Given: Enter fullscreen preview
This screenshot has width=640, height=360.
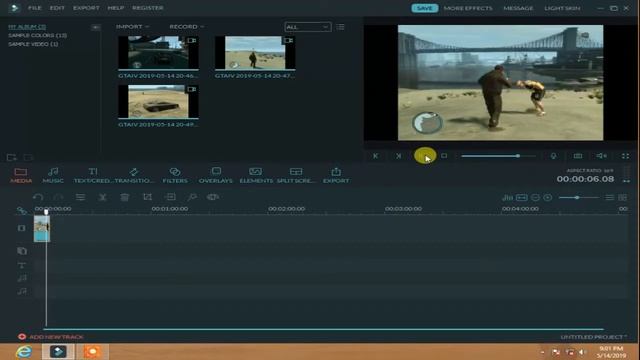Looking at the screenshot, I should 625,156.
